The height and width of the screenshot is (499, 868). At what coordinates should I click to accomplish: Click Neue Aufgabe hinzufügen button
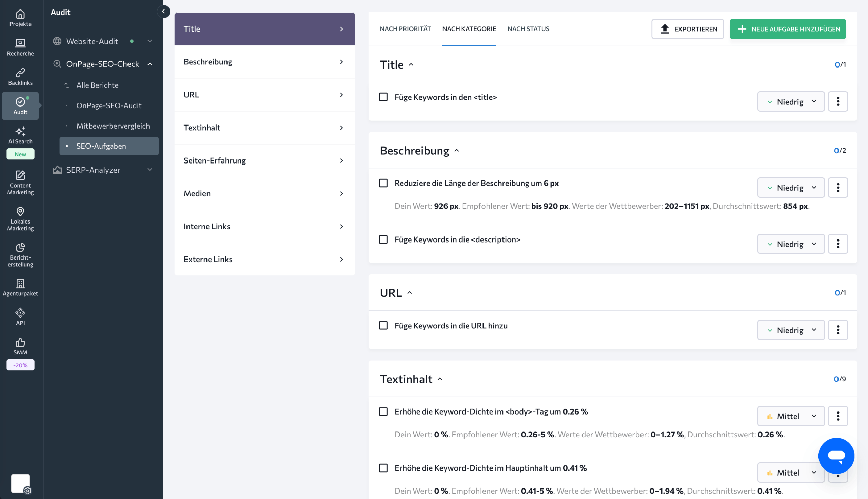click(788, 29)
